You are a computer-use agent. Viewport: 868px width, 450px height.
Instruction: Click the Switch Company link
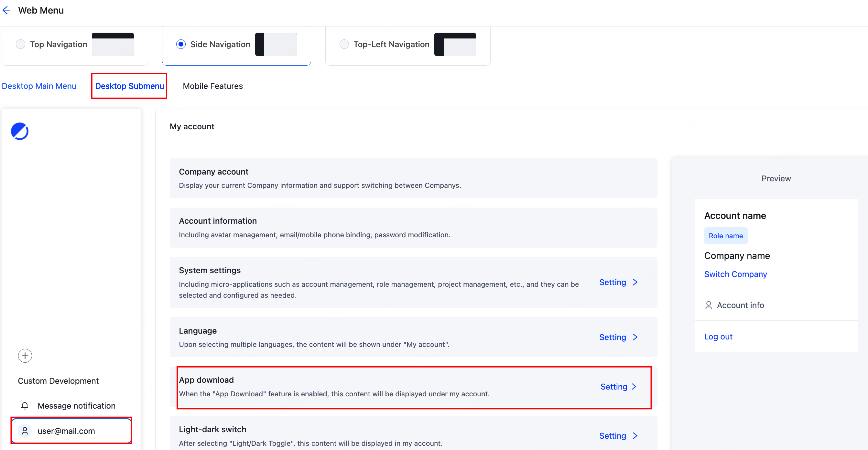(735, 274)
